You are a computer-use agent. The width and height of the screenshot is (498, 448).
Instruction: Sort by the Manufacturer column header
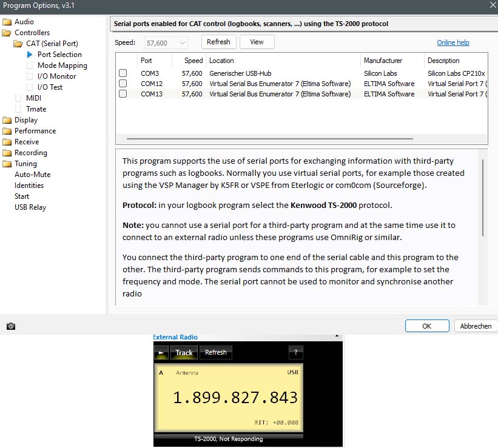[392, 61]
